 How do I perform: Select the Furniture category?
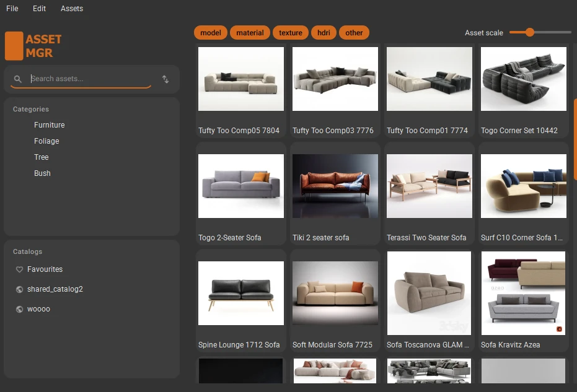tap(50, 125)
